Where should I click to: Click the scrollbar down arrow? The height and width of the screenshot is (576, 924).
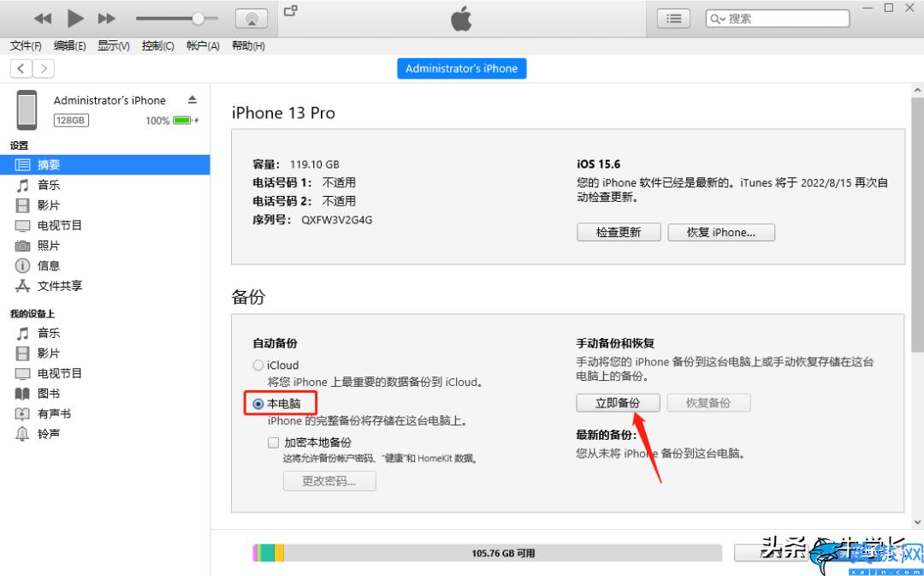917,522
